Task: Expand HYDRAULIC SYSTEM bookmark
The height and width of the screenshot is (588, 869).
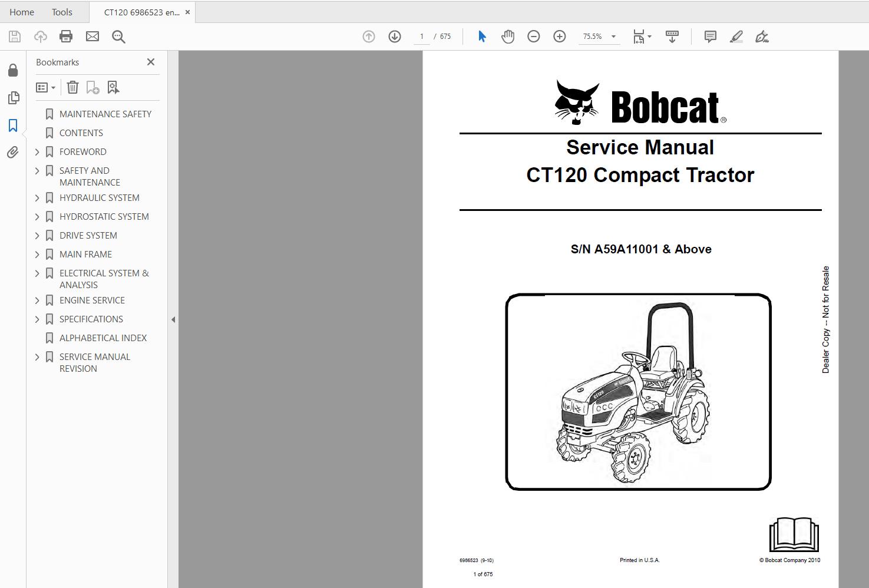Action: pyautogui.click(x=37, y=198)
